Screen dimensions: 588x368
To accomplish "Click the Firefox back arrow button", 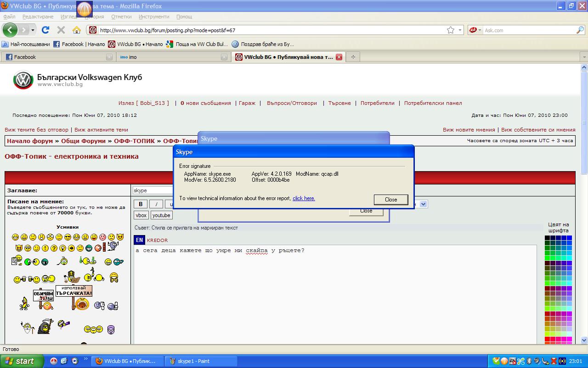I will point(10,30).
